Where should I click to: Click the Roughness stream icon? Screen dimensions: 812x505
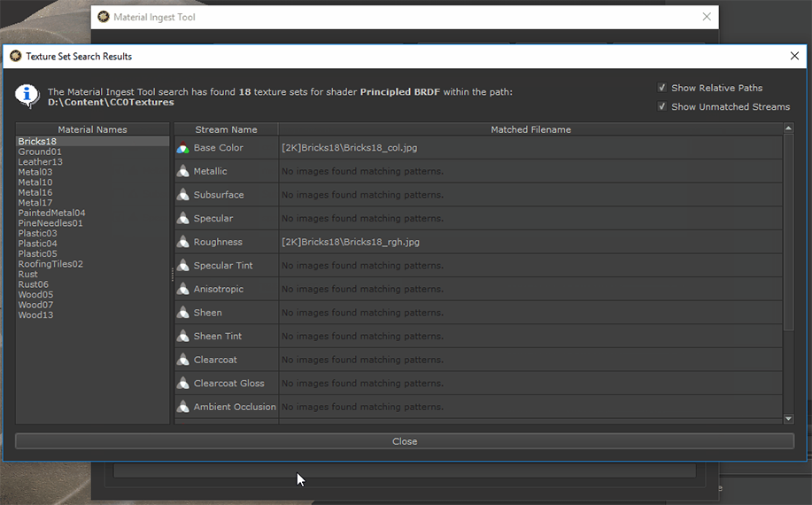click(182, 242)
